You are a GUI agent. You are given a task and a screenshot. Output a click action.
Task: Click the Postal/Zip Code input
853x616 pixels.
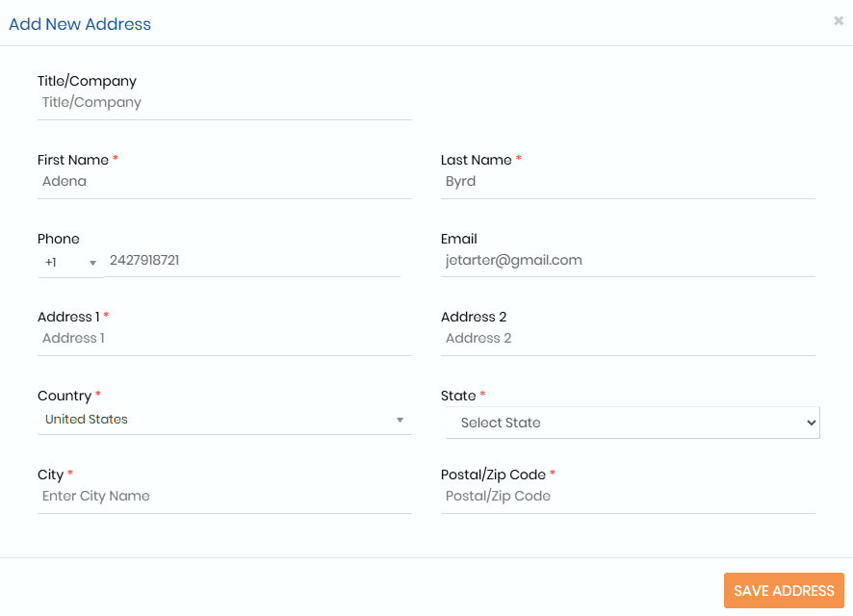[x=628, y=496]
